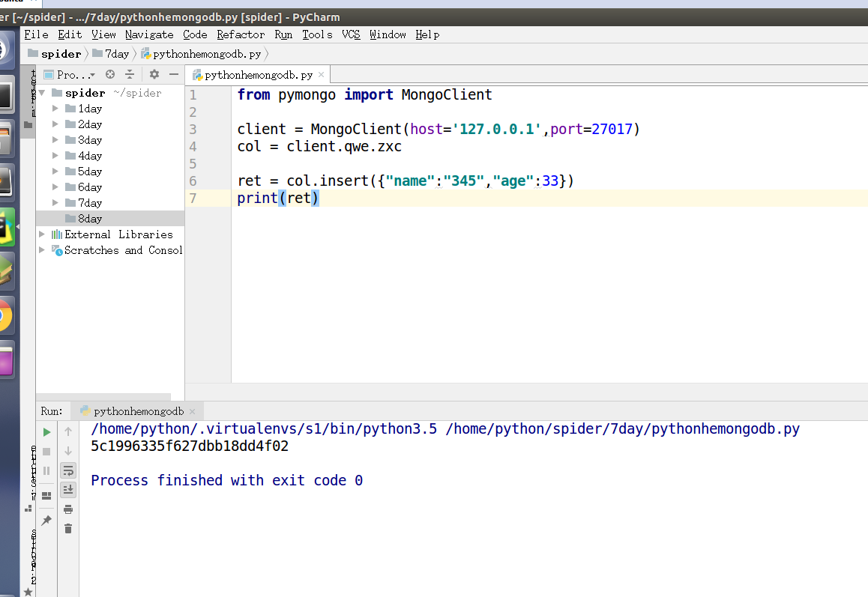The image size is (868, 597).
Task: Click the inserted ObjectId output text
Action: (190, 446)
